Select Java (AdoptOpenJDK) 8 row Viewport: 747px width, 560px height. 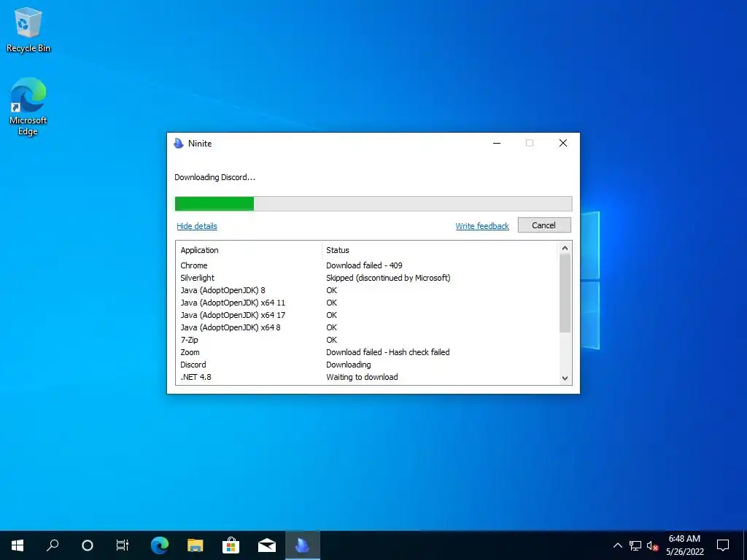pyautogui.click(x=367, y=290)
